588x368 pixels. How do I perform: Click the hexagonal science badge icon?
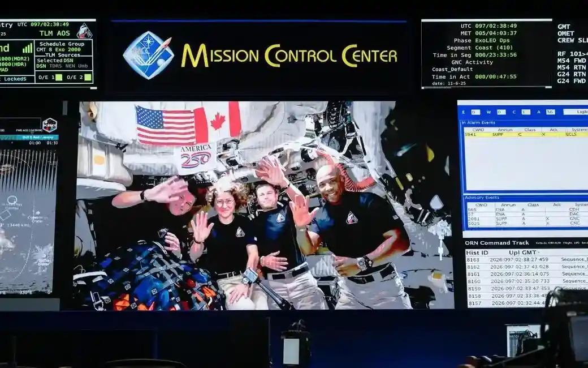pyautogui.click(x=50, y=125)
